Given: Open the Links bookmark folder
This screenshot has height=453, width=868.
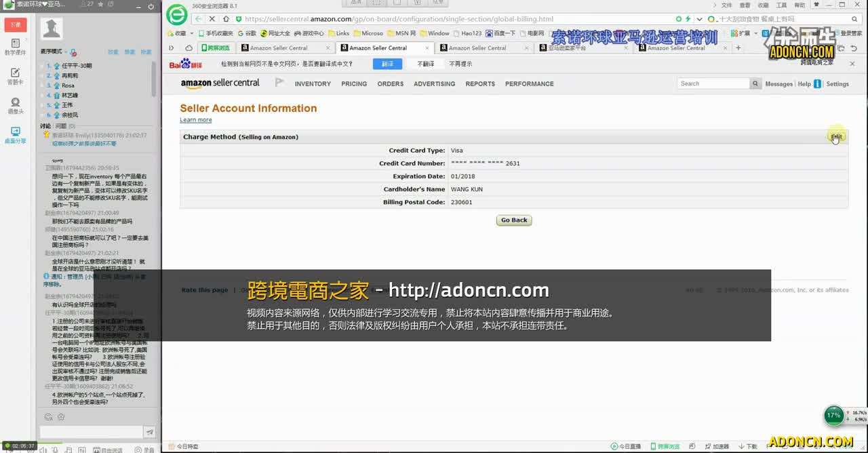Looking at the screenshot, I should [x=339, y=33].
